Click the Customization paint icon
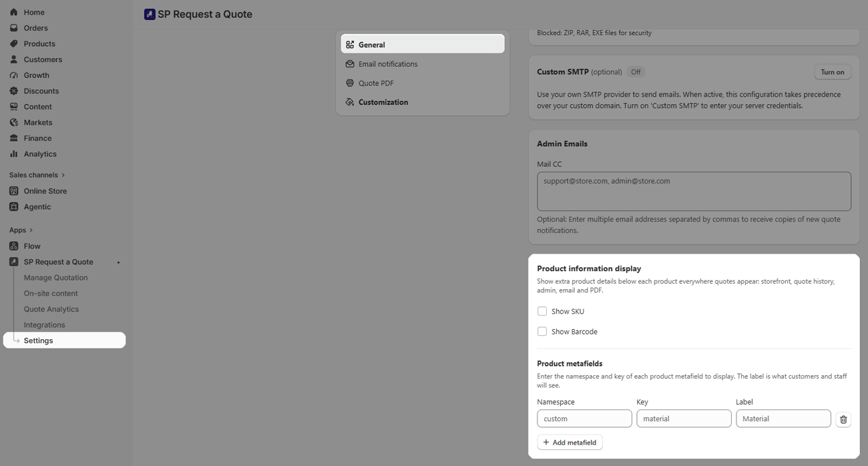 (x=350, y=102)
